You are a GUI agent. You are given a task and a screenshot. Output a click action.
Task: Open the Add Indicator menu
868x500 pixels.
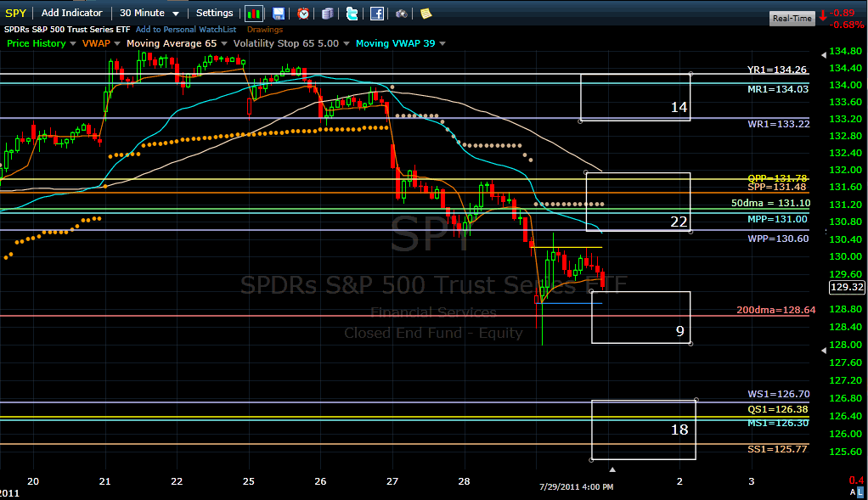[72, 13]
